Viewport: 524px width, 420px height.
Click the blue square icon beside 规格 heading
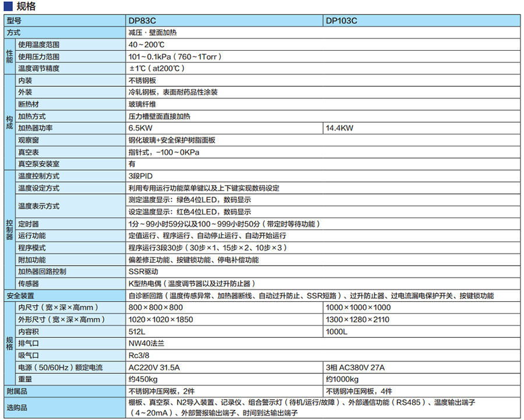[6, 6]
